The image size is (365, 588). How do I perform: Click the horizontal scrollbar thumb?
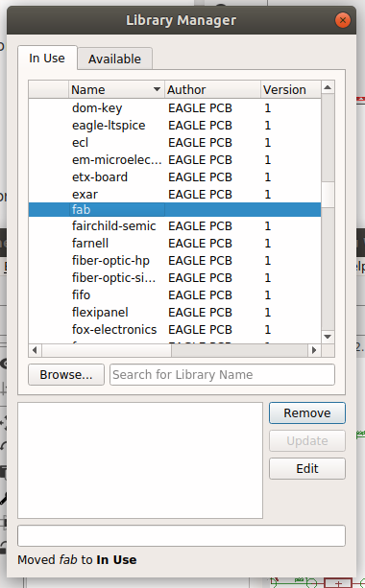pos(107,350)
